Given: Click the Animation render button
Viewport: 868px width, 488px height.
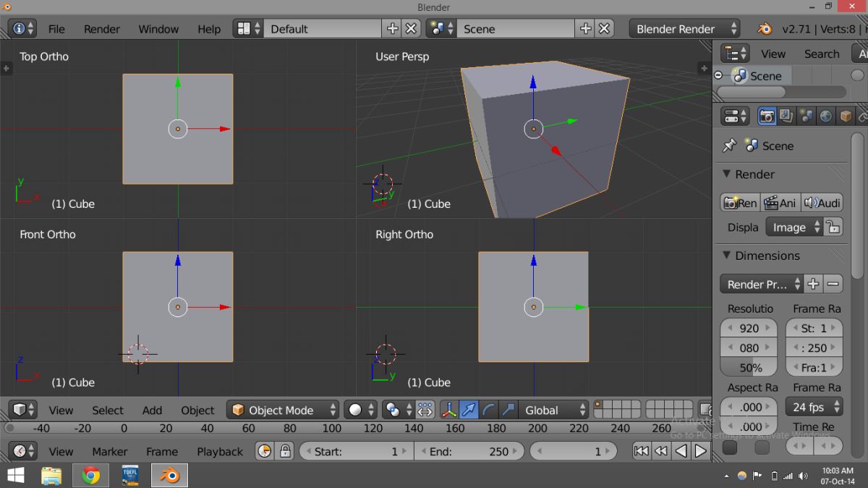Looking at the screenshot, I should 780,203.
